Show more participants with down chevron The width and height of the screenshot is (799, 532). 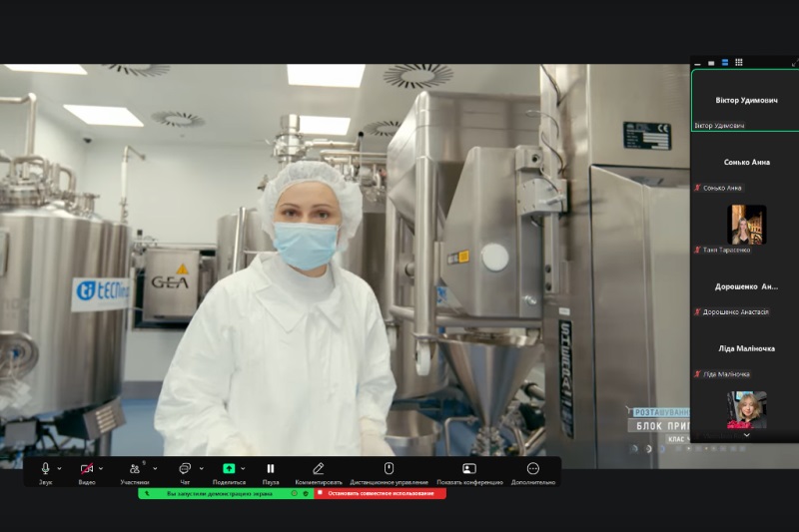coord(746,435)
